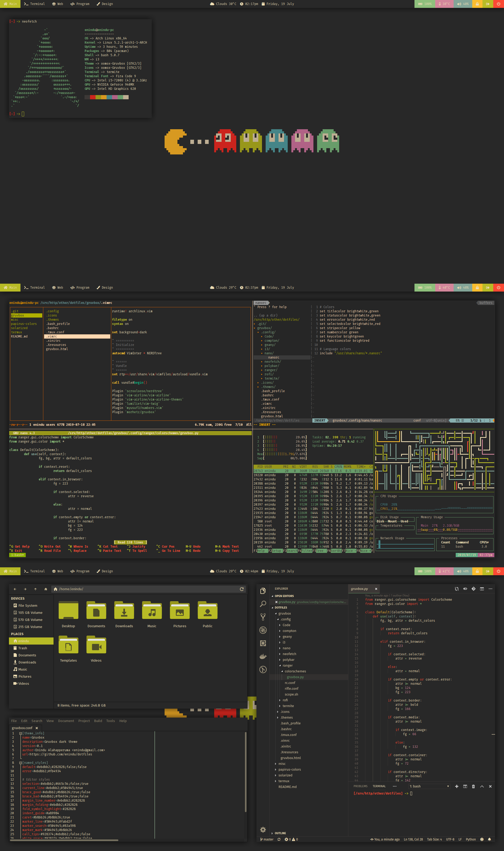
Task: Open the Build menu in Geany
Action: point(98,720)
